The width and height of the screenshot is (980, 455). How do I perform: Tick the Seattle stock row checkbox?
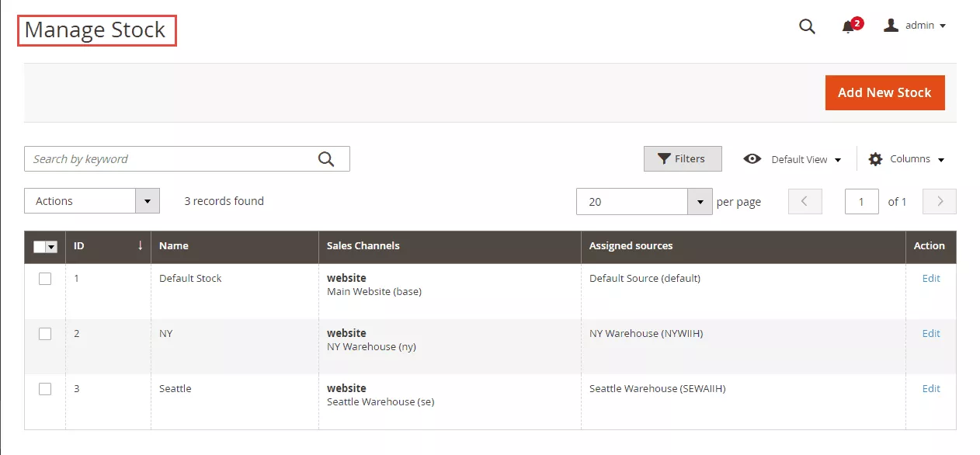click(x=45, y=389)
